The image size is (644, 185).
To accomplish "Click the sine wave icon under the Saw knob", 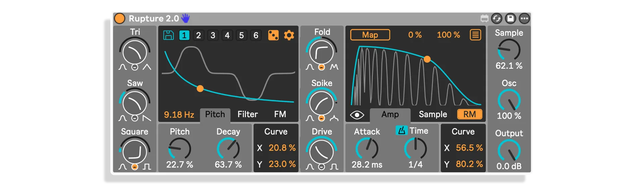I will 122,118.
